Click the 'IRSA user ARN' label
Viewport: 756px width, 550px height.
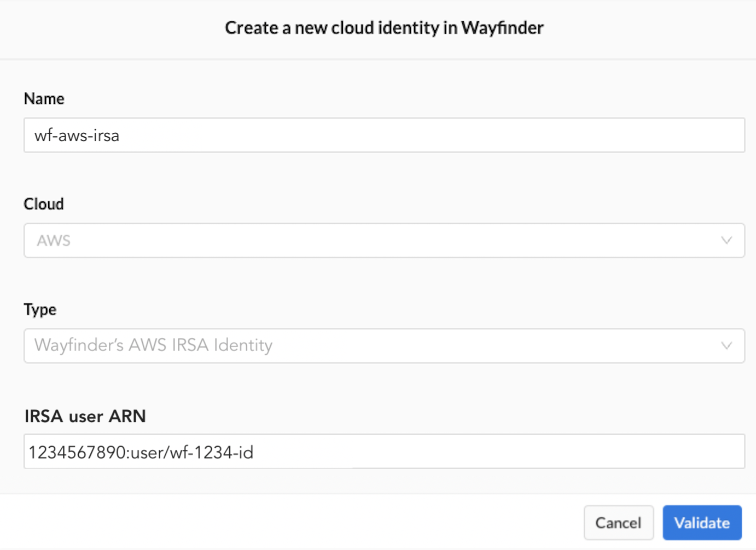click(85, 416)
